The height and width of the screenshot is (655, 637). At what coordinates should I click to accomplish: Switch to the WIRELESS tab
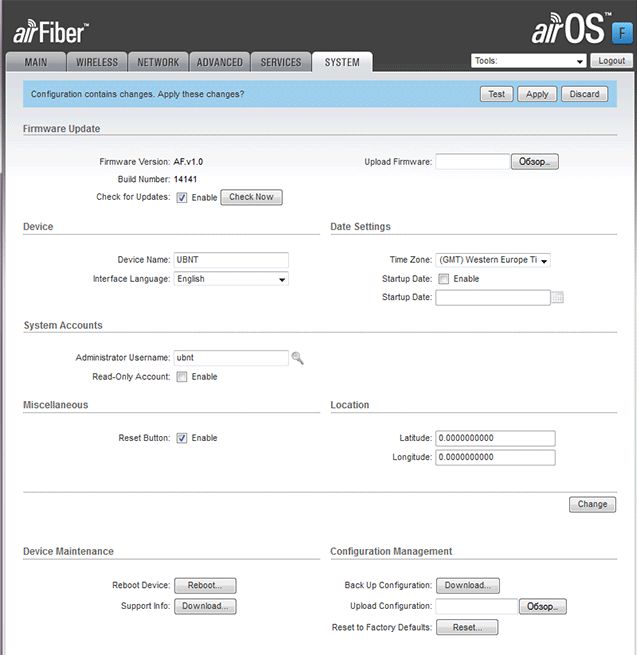(97, 62)
